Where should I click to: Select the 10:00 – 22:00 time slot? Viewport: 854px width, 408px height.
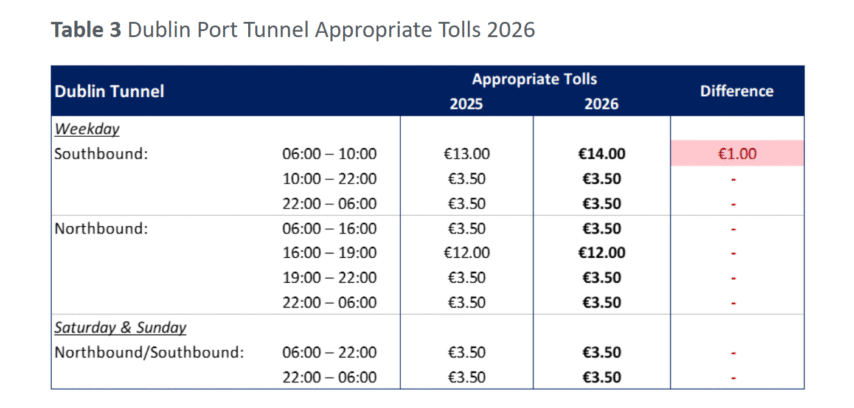pyautogui.click(x=329, y=179)
